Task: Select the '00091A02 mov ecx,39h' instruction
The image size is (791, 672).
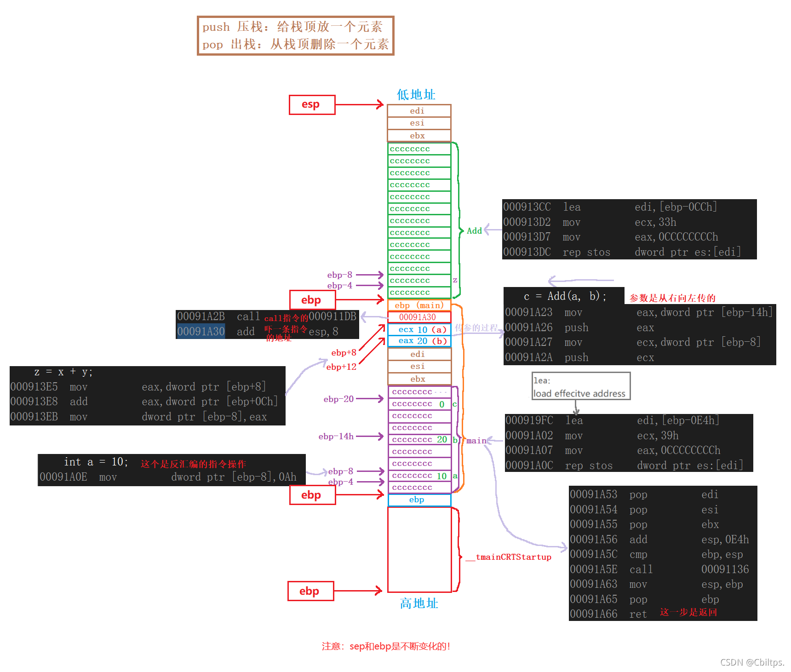Action: [592, 436]
